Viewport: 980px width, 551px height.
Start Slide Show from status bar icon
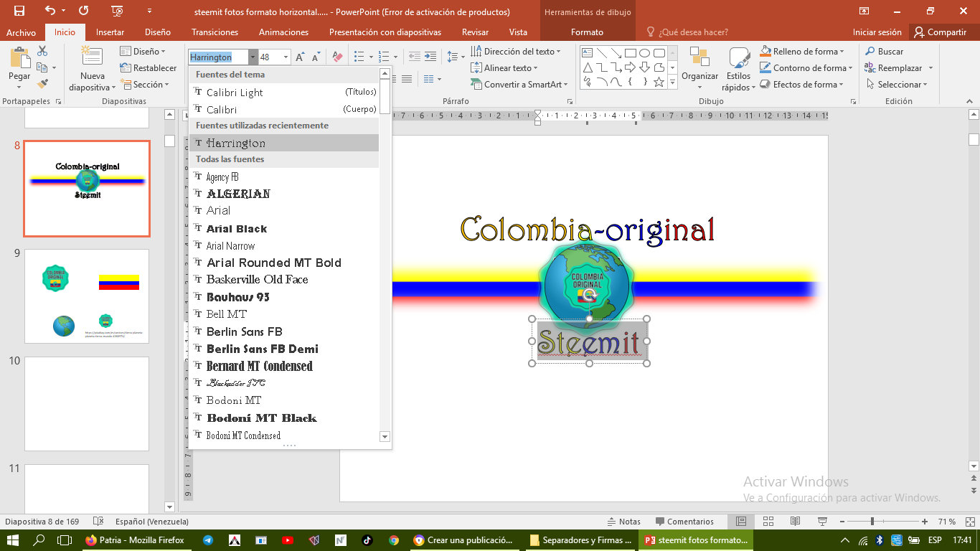pos(822,522)
